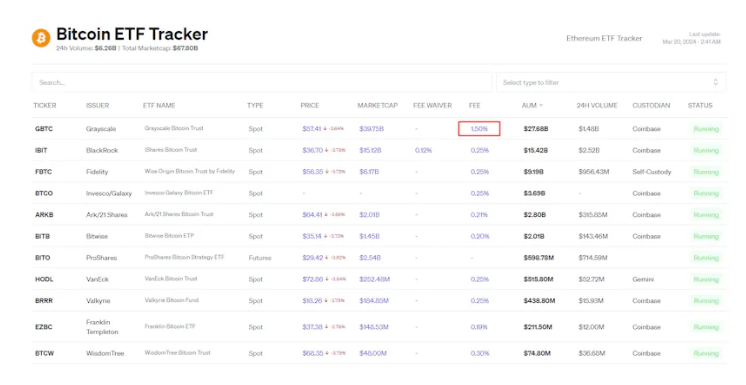The image size is (746, 385).
Task: Sort table by the PRICE column header
Action: click(310, 106)
